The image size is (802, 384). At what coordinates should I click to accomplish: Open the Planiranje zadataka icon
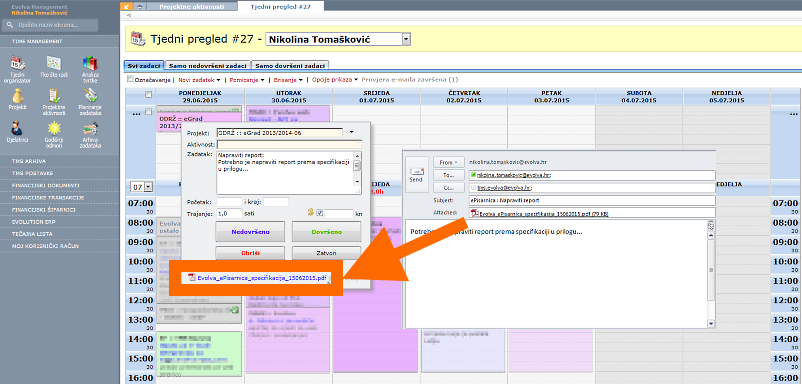click(x=90, y=96)
